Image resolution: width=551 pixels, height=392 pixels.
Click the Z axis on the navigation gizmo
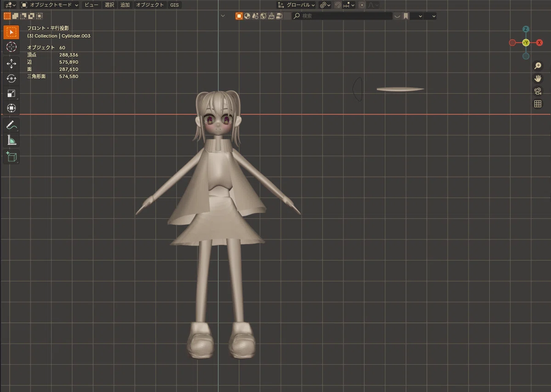[x=526, y=29]
